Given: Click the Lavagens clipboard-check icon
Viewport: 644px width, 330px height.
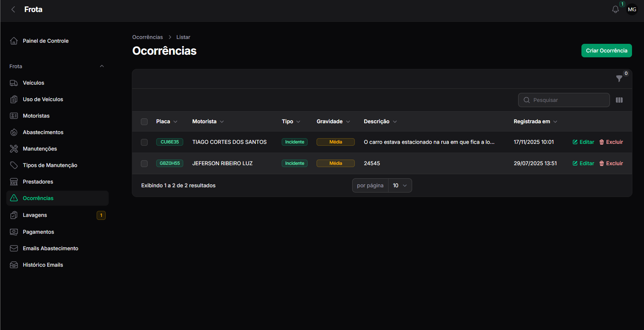Looking at the screenshot, I should [x=14, y=215].
